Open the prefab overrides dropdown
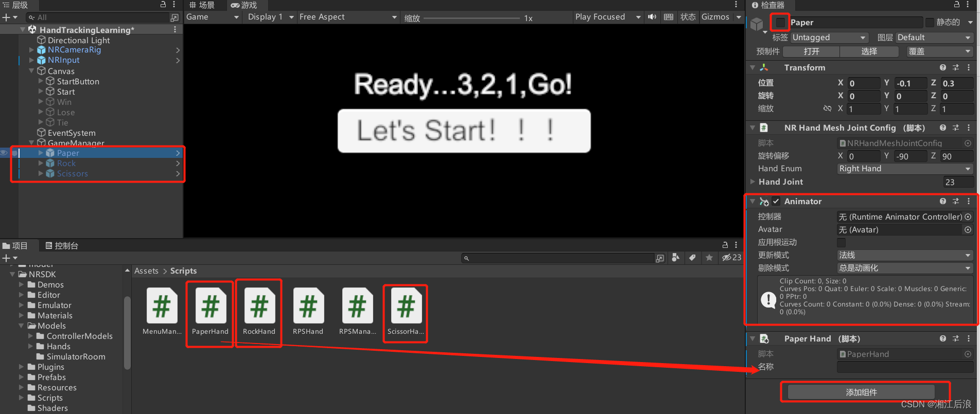Viewport: 980px width, 414px height. click(939, 51)
